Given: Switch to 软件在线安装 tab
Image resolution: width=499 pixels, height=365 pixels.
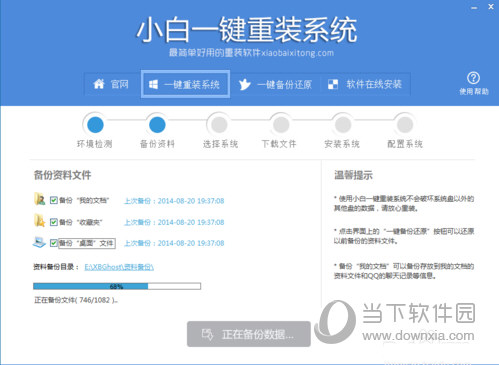Looking at the screenshot, I should click(x=365, y=84).
